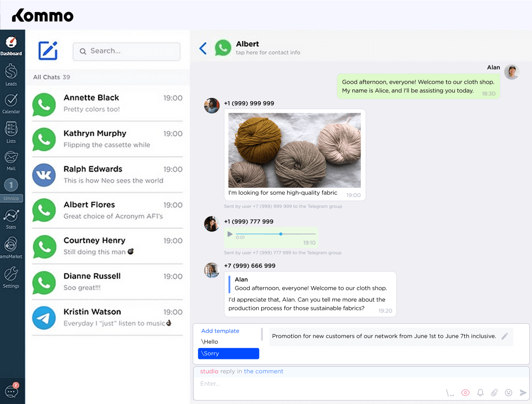Click the Kommo logo
532x404 pixels.
coord(42,15)
